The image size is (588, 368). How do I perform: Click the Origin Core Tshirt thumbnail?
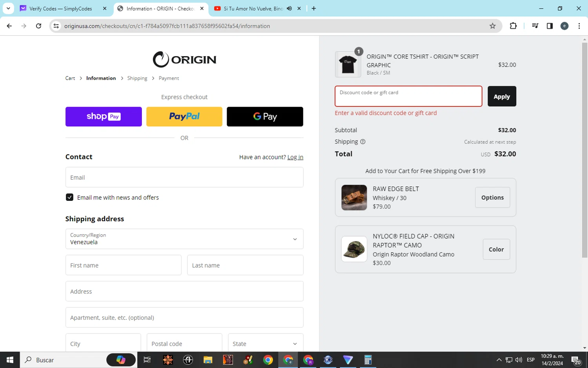[x=348, y=64]
